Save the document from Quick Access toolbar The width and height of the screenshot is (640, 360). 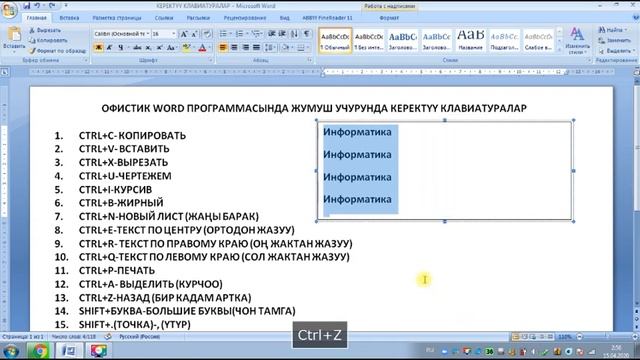pos(27,6)
